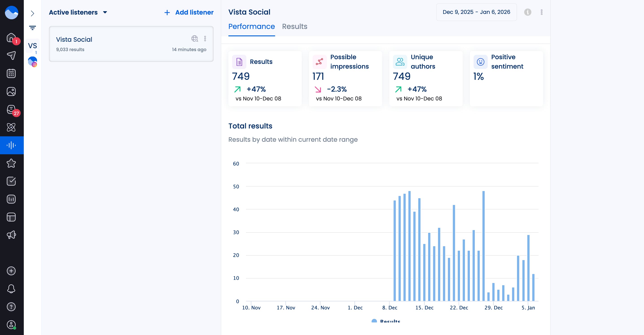Open the calendar icon in the sidebar
644x335 pixels.
(11, 73)
